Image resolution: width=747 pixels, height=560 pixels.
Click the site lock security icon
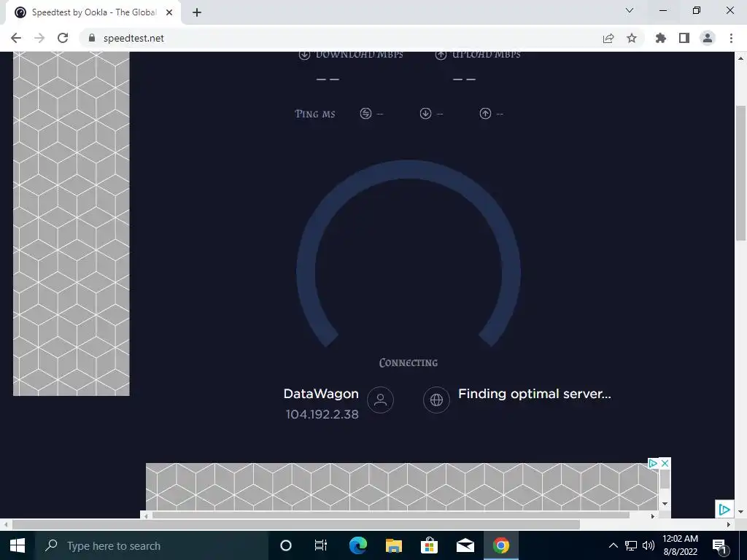[x=92, y=38]
